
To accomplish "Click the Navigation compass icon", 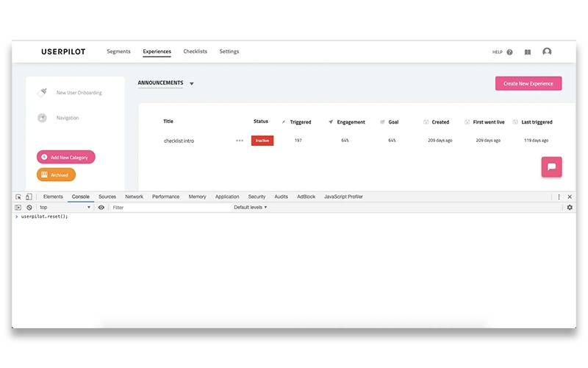I will 42,118.
